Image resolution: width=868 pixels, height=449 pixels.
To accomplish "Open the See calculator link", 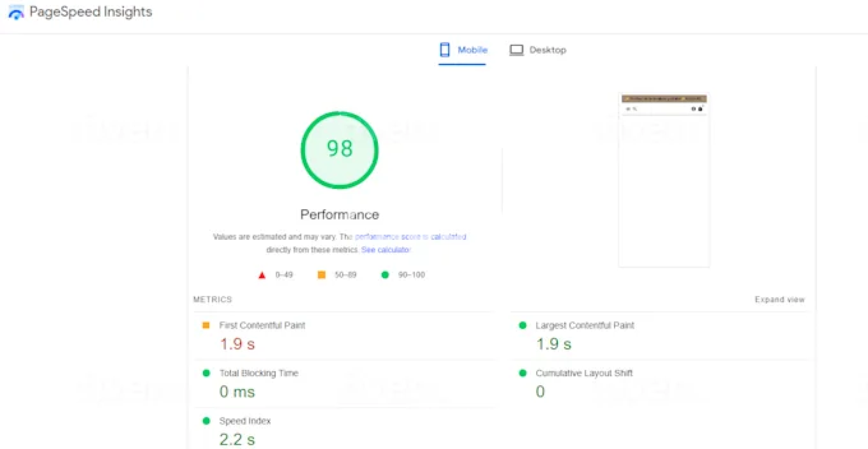I will coord(386,250).
